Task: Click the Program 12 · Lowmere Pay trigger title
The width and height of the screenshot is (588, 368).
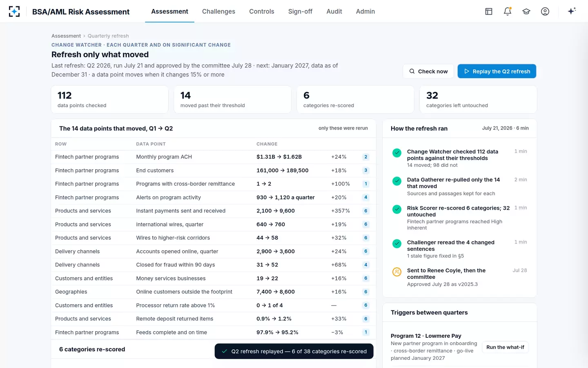Action: (426, 336)
